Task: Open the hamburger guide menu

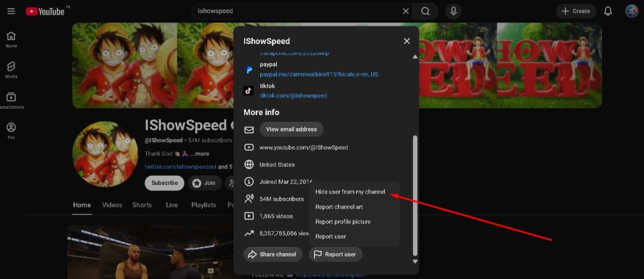Action: pos(11,11)
